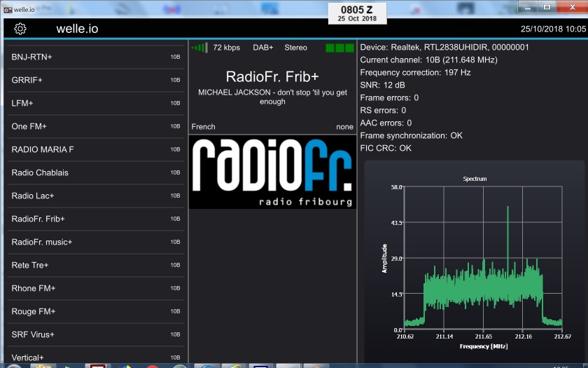Tune to GRRIF+ station
The width and height of the screenshot is (588, 368).
coord(96,80)
